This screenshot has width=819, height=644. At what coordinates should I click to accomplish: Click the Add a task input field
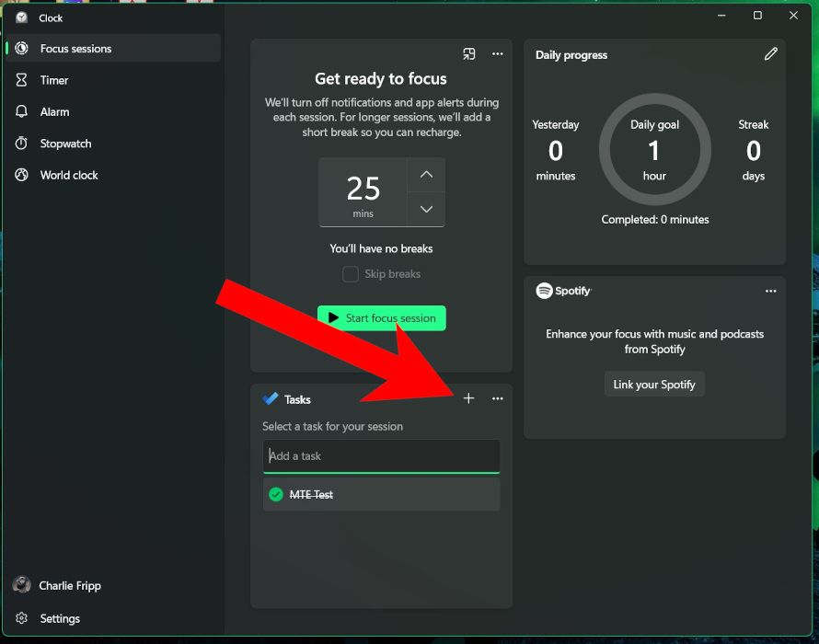[381, 455]
